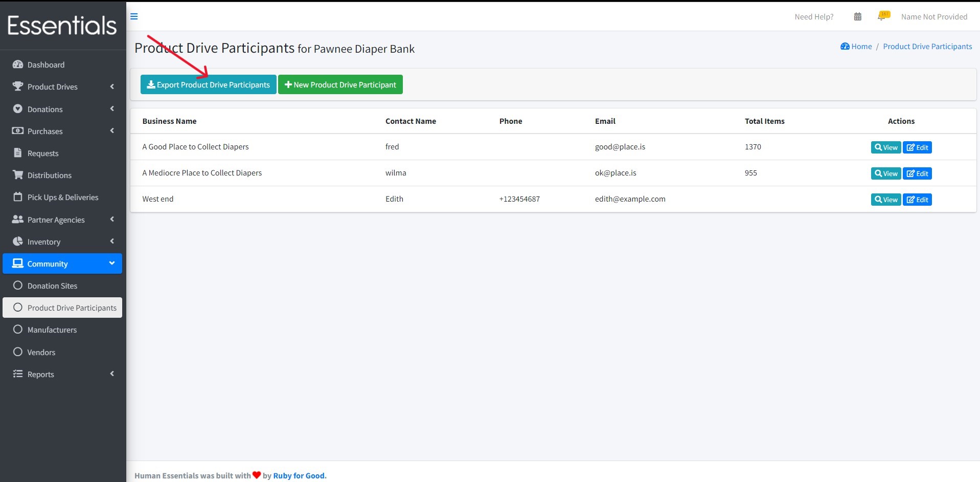Screen dimensions: 980x482
Task: Click New Product Drive Participant button
Action: pos(340,84)
